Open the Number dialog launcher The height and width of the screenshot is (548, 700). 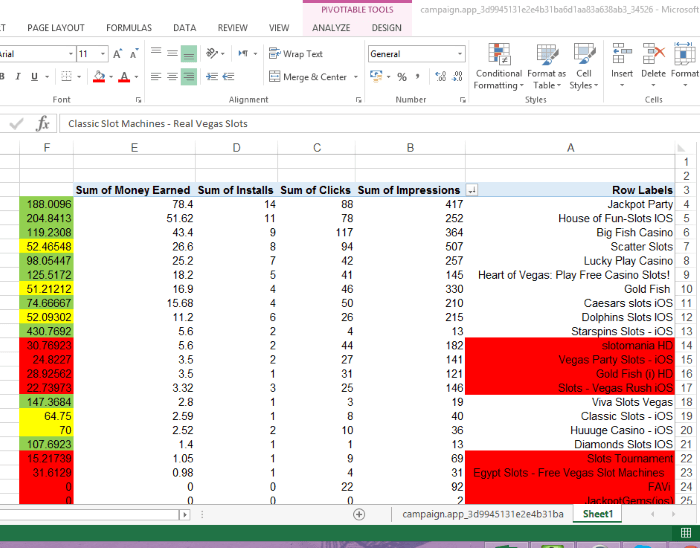(462, 100)
